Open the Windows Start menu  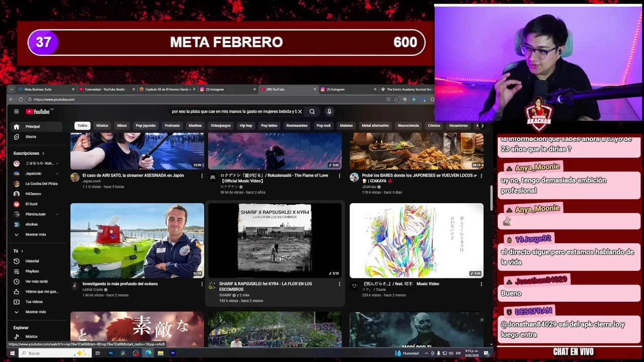pyautogui.click(x=13, y=353)
